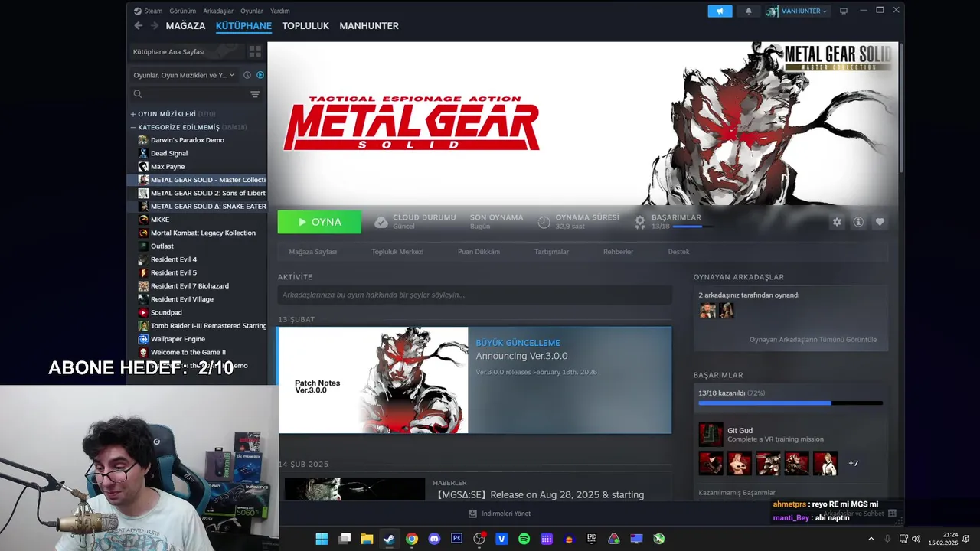Open Tartışmalar link
The image size is (980, 551).
[x=551, y=252]
